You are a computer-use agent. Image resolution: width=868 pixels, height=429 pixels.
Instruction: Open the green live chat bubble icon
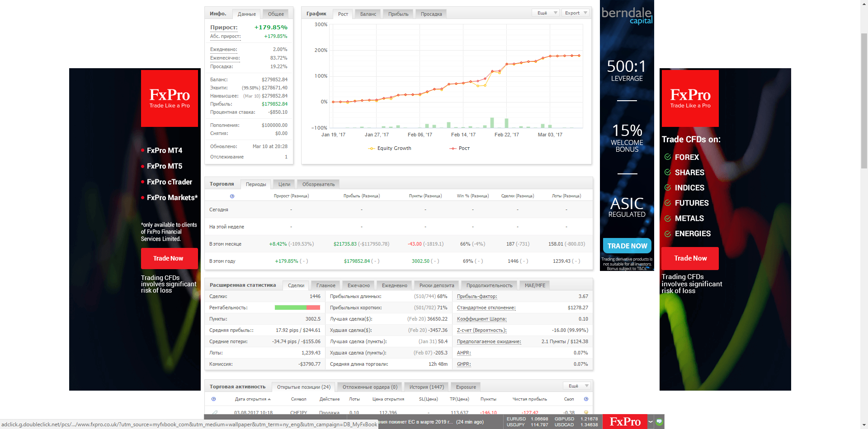click(659, 422)
